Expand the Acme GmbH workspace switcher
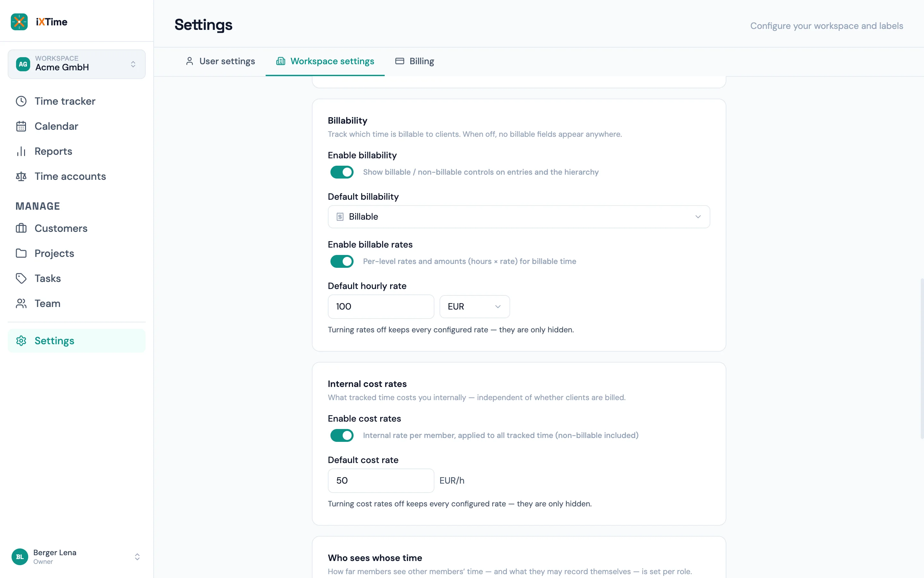 (x=76, y=64)
